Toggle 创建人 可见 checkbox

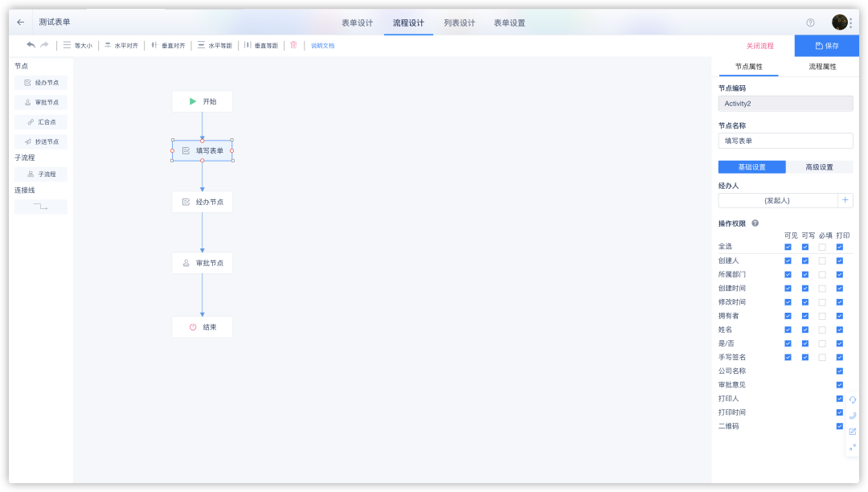click(788, 260)
